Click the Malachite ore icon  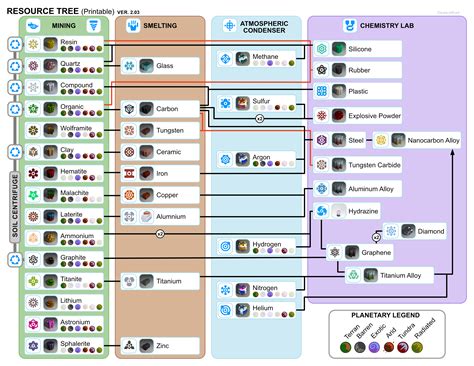[50, 195]
